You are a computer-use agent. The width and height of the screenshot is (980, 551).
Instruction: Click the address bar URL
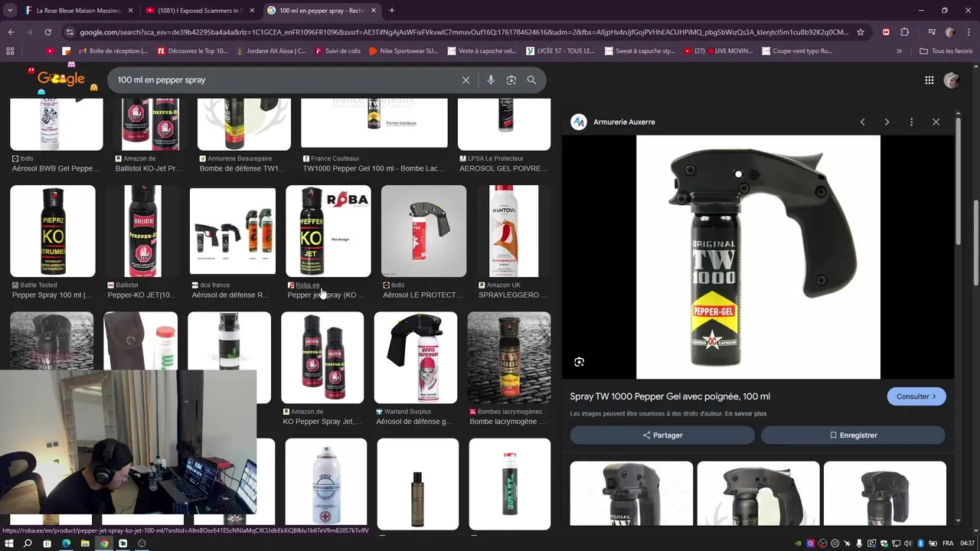click(463, 32)
